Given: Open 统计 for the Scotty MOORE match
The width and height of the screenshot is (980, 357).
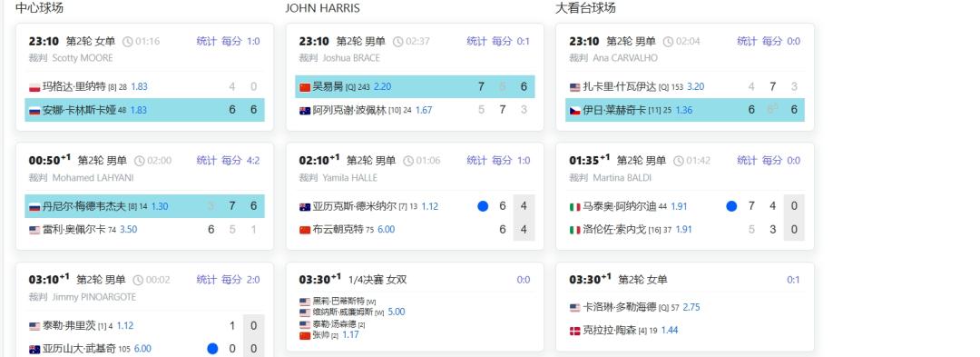Looking at the screenshot, I should [206, 41].
